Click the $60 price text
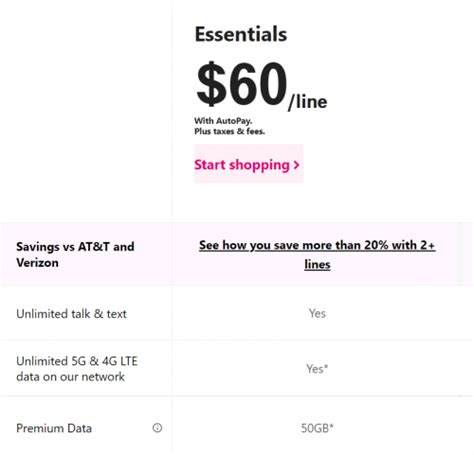 click(242, 84)
